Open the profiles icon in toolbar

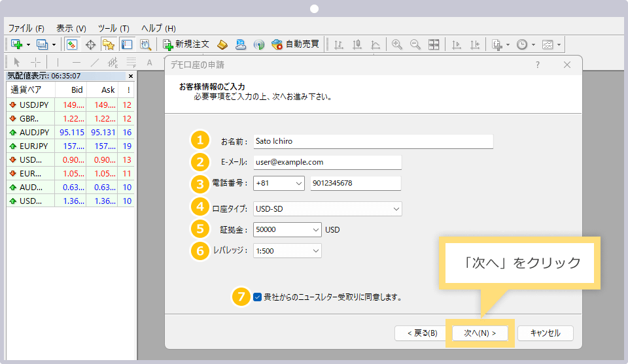42,44
